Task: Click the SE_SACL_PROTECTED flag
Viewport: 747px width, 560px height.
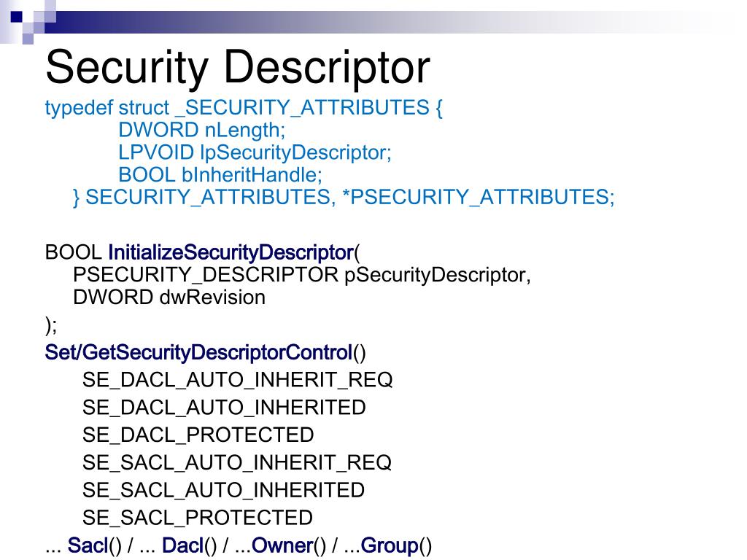Action: (197, 518)
